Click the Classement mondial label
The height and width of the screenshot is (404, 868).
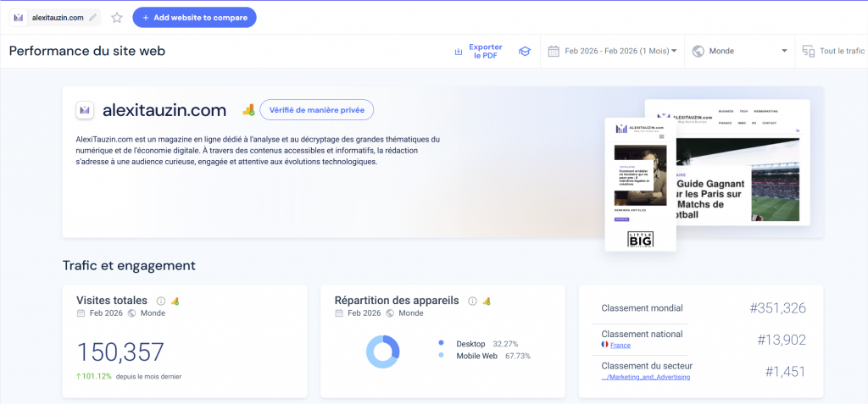pos(643,308)
